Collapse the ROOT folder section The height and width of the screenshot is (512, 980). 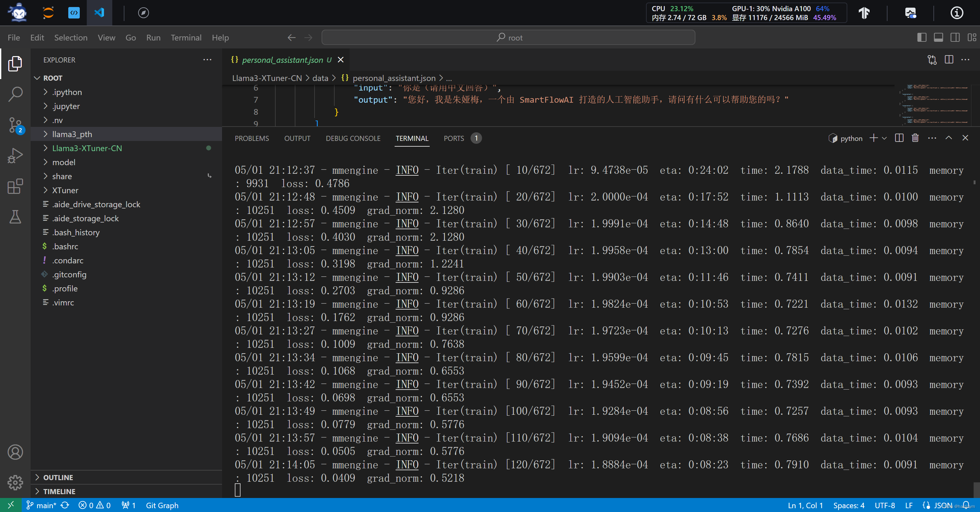[126, 78]
